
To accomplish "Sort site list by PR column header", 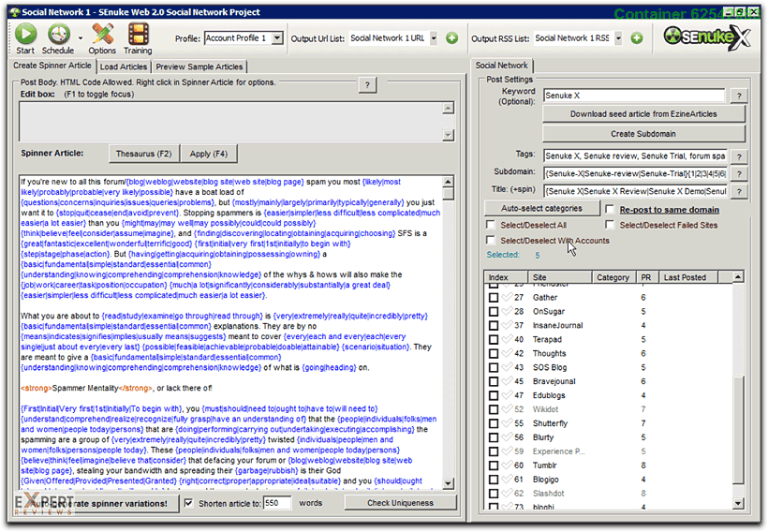I will (647, 277).
